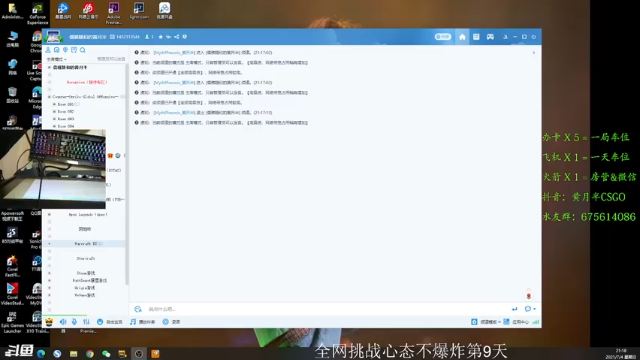Expand the Apex Legends channel

(49, 214)
